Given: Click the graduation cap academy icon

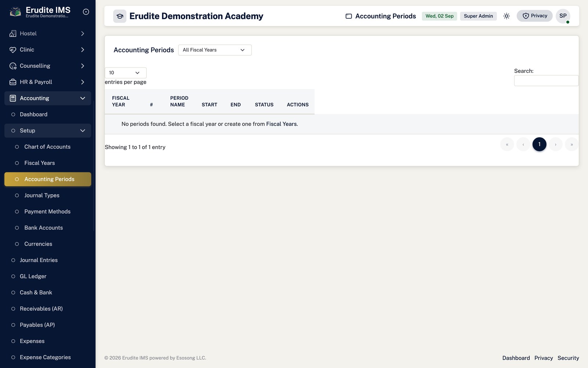Looking at the screenshot, I should point(120,16).
